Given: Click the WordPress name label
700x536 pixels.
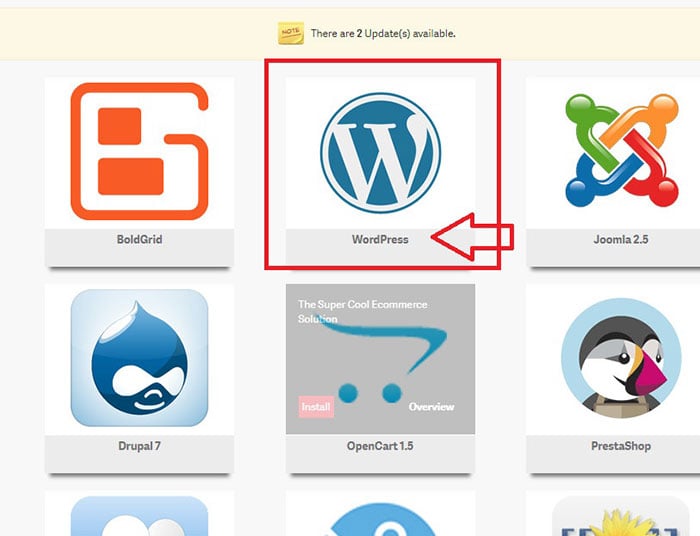Looking at the screenshot, I should (x=380, y=240).
